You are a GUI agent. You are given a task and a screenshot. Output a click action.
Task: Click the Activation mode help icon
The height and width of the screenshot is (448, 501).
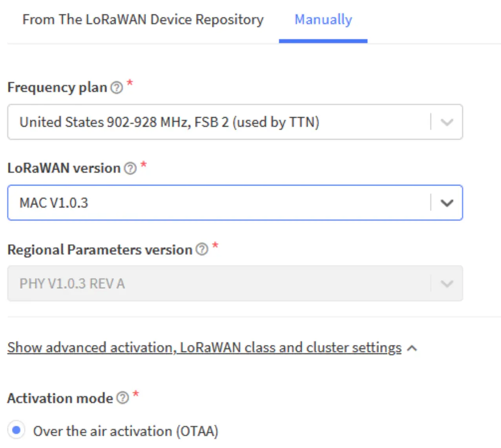tap(123, 398)
